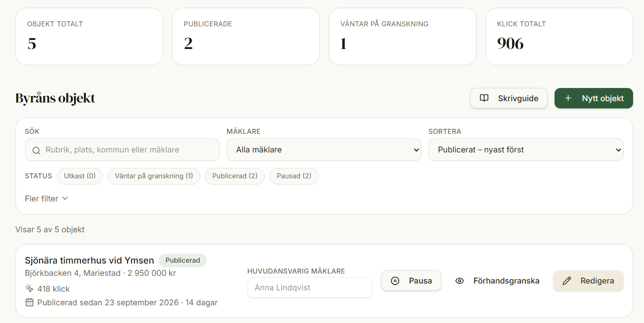This screenshot has height=323, width=644.
Task: Click the text 418 klick
Action: pos(54,289)
